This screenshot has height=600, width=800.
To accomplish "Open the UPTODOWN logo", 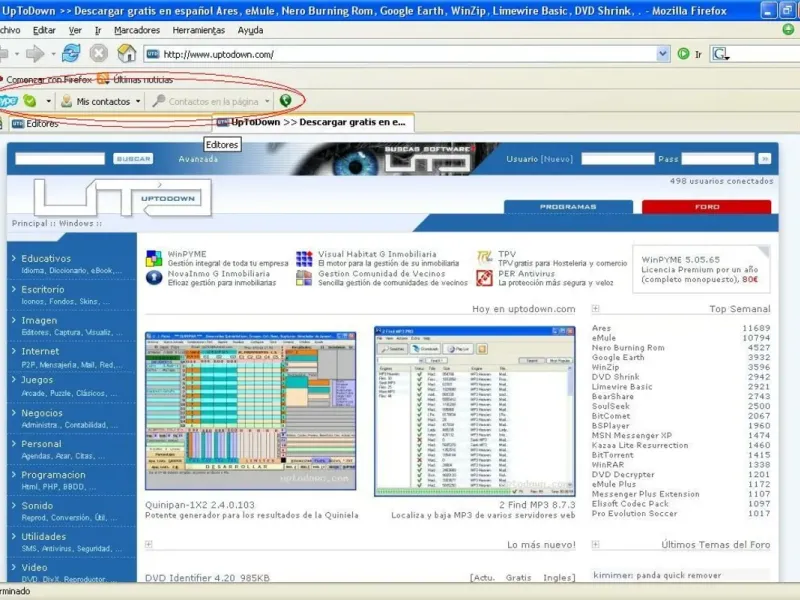I will click(x=122, y=197).
